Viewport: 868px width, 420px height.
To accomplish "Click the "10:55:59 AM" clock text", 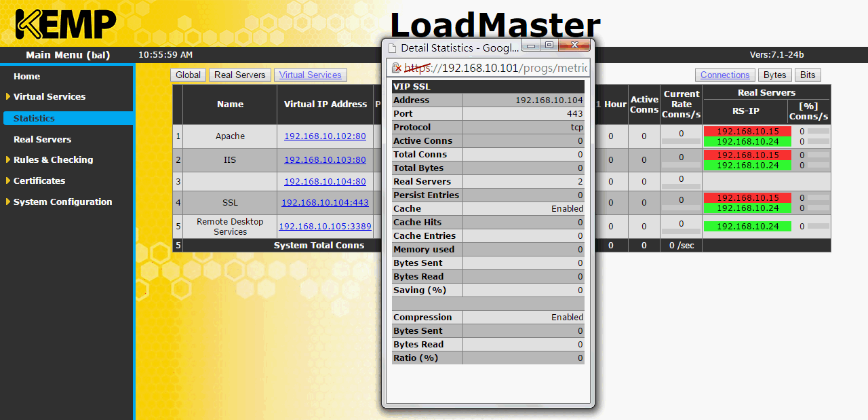I will 165,55.
